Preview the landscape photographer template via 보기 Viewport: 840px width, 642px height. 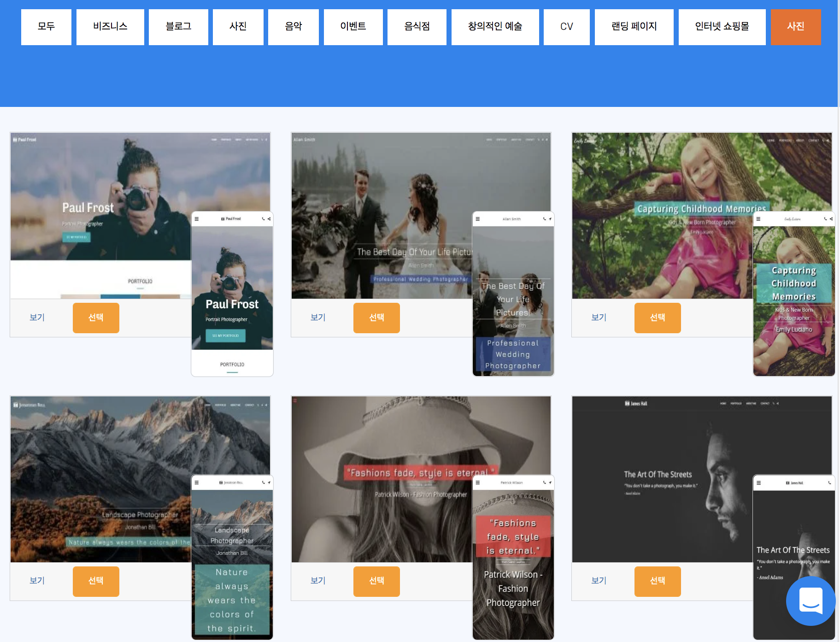[x=37, y=581]
